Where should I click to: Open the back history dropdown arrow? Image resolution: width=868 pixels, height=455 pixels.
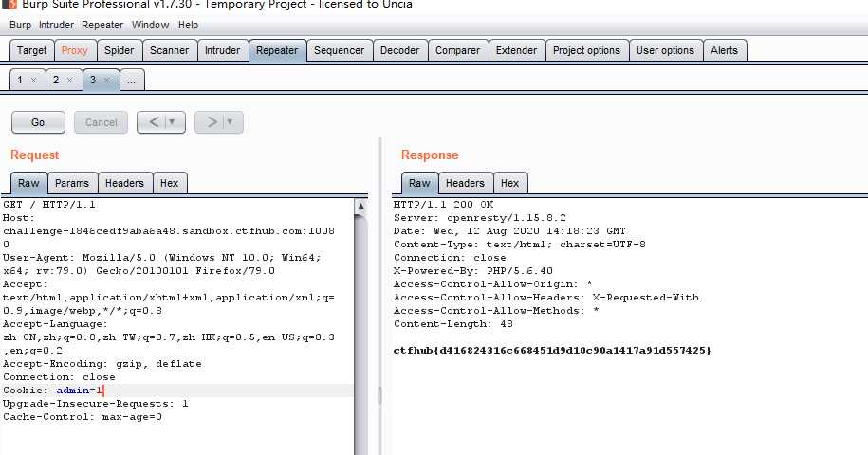click(x=172, y=122)
